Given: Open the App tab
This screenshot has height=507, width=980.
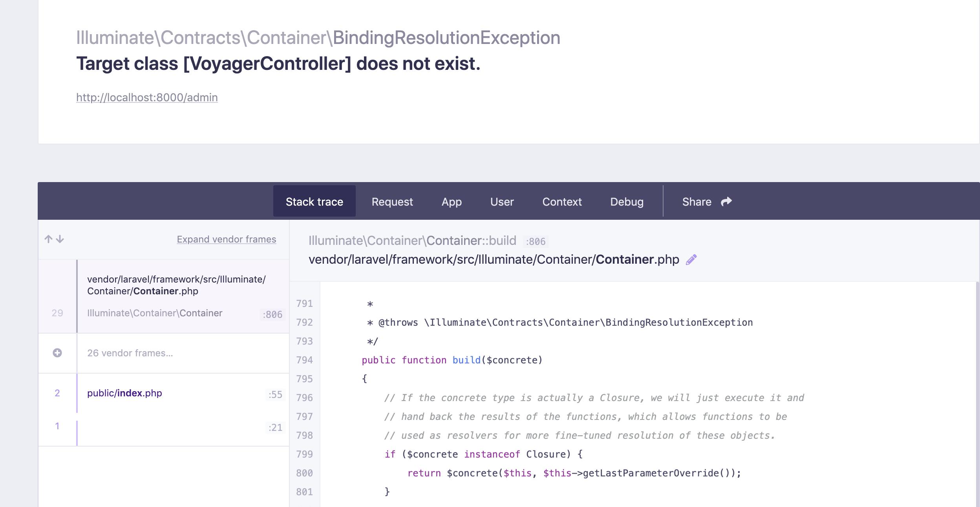Looking at the screenshot, I should click(x=452, y=202).
